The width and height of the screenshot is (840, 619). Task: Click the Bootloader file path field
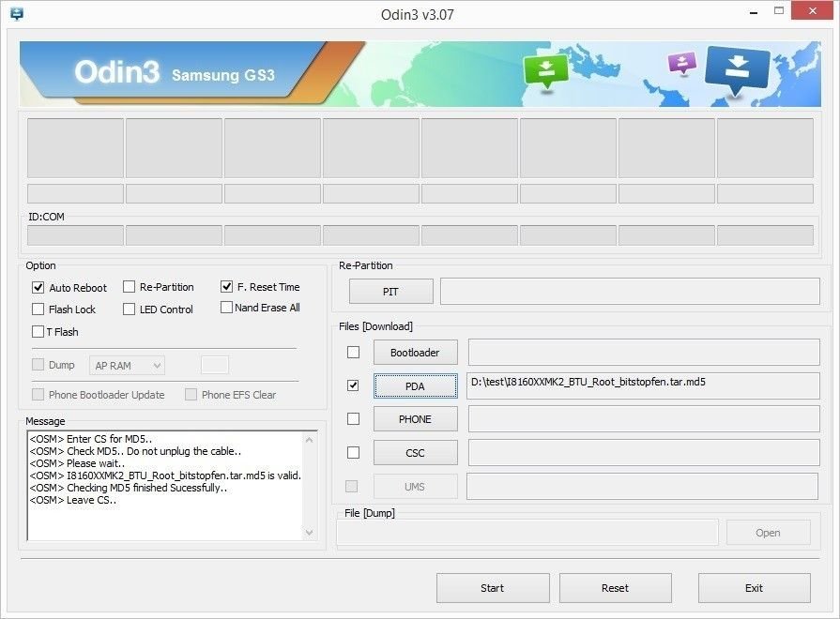(644, 353)
